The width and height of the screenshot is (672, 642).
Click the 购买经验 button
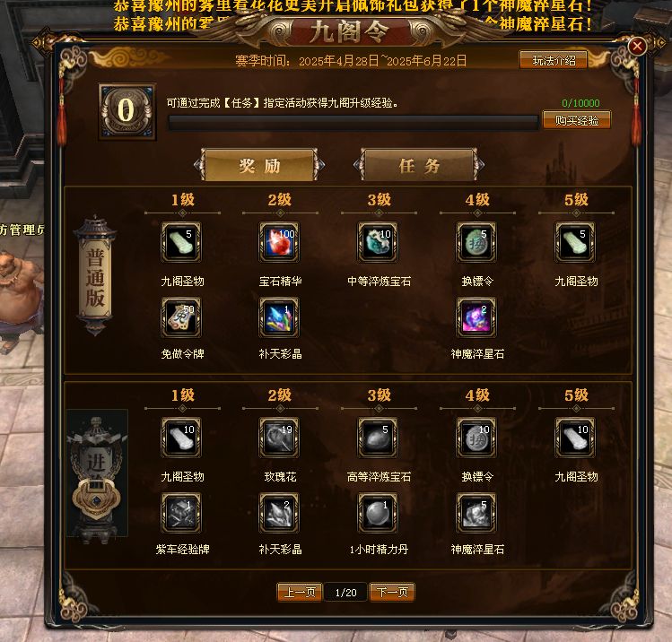tap(576, 120)
